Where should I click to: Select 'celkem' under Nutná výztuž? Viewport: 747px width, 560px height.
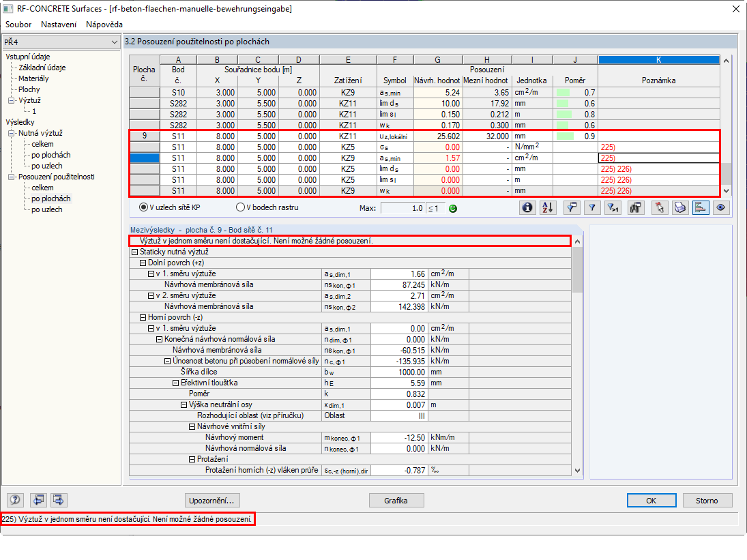[x=42, y=144]
